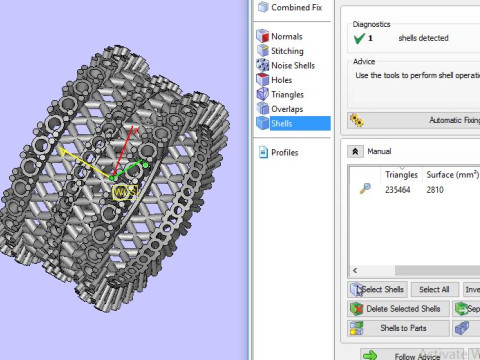Screen dimensions: 480x360
Task: Open the Holes fix page
Action: pos(282,80)
